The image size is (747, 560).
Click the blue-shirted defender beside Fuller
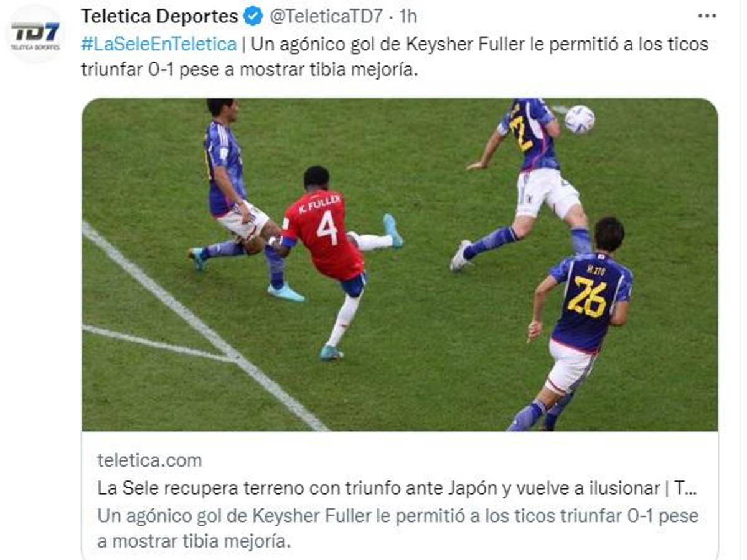click(240, 199)
